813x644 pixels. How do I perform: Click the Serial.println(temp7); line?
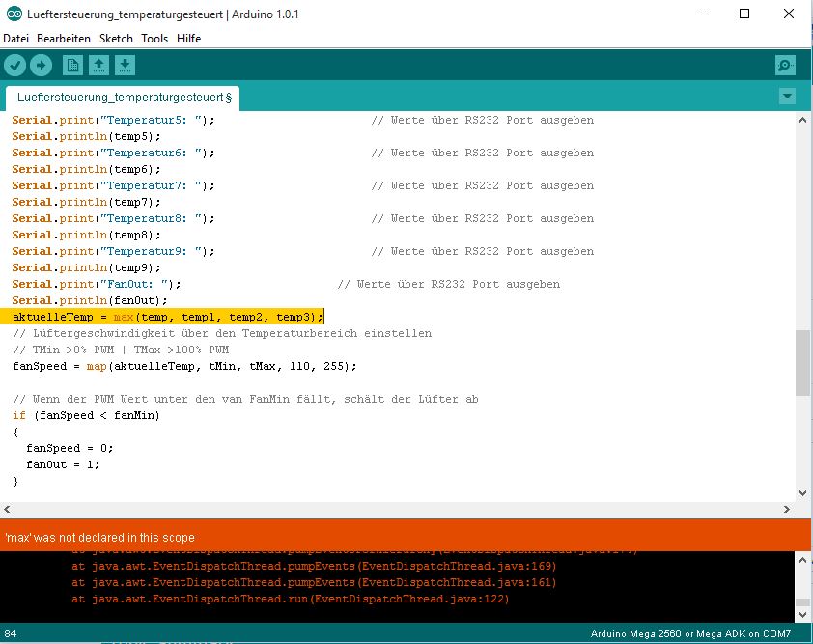coord(86,202)
